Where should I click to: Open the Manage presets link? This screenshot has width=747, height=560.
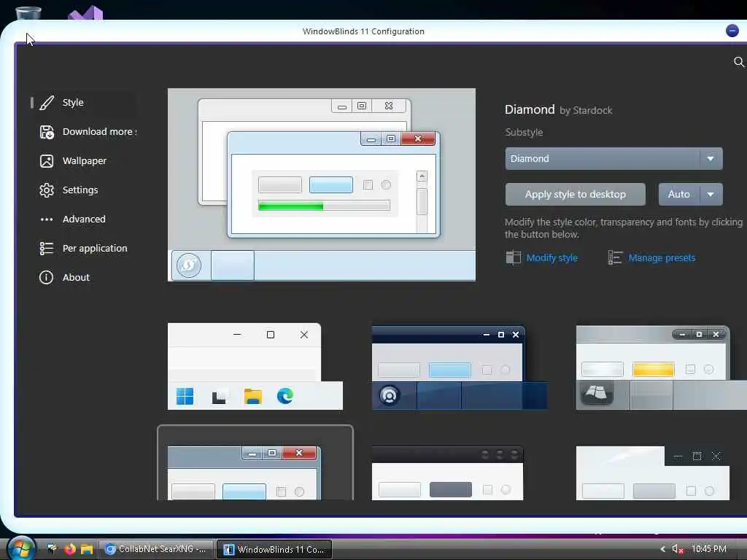pyautogui.click(x=662, y=257)
